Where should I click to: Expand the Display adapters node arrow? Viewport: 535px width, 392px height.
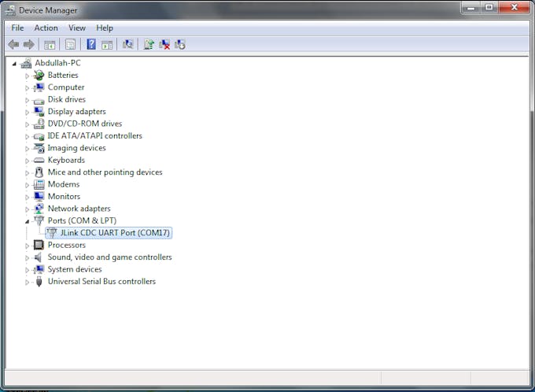(x=27, y=113)
